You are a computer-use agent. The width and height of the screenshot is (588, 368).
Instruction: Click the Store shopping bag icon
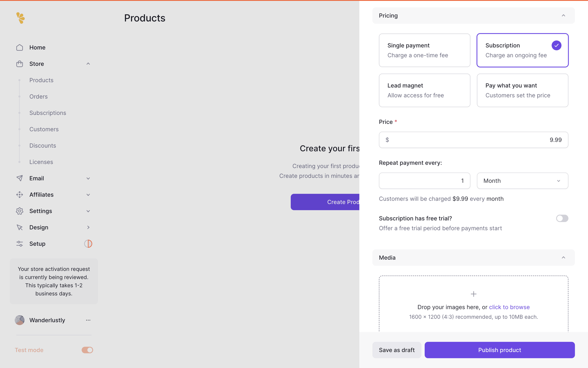point(20,64)
